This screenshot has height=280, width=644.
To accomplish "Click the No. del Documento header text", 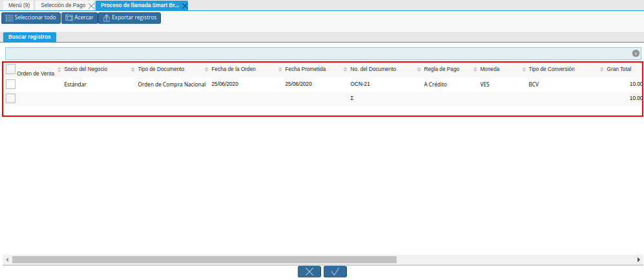I will [x=373, y=69].
